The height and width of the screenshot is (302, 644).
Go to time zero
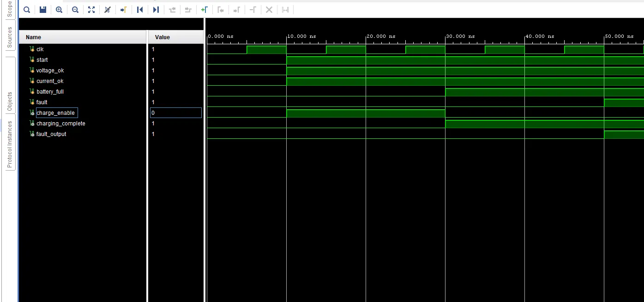[140, 10]
